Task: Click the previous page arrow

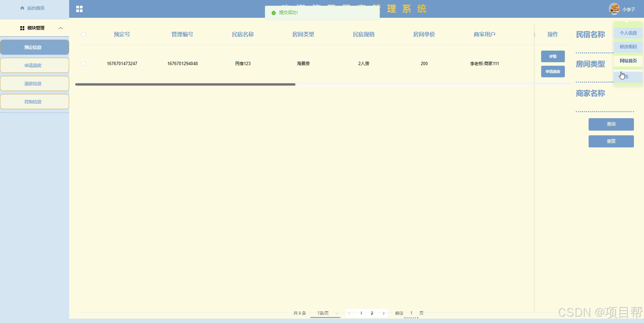Action: 350,313
